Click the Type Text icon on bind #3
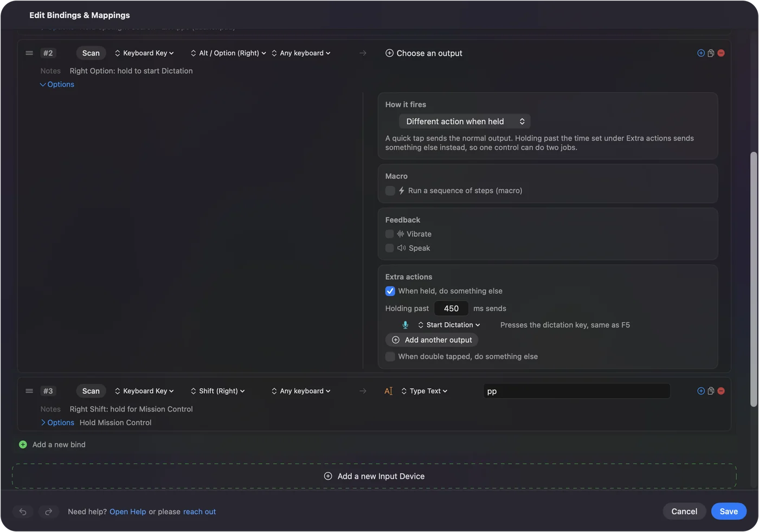The width and height of the screenshot is (759, 532). click(x=388, y=391)
